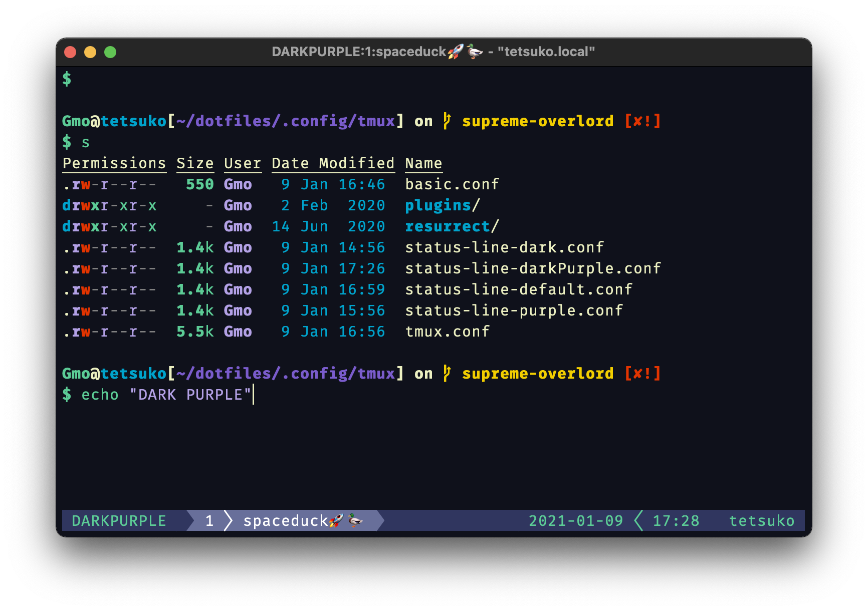Click the time 16:56 in tmux.conf row
This screenshot has width=868, height=611.
361,332
